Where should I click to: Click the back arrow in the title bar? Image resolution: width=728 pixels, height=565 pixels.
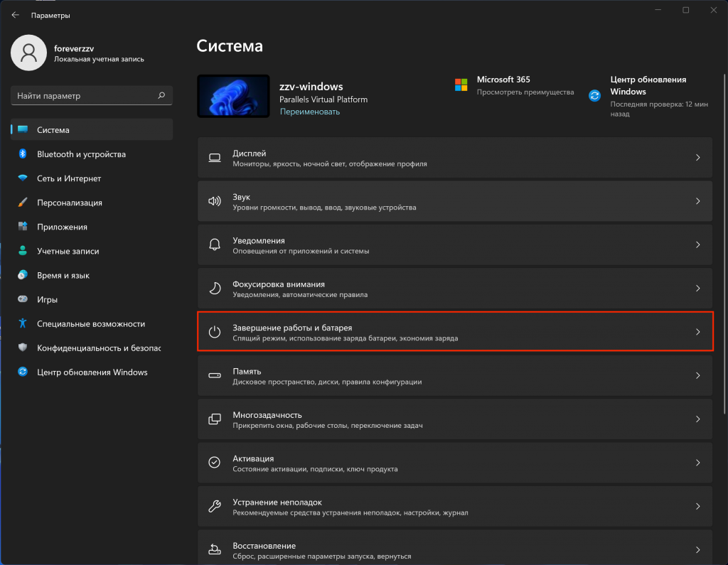[x=16, y=16]
